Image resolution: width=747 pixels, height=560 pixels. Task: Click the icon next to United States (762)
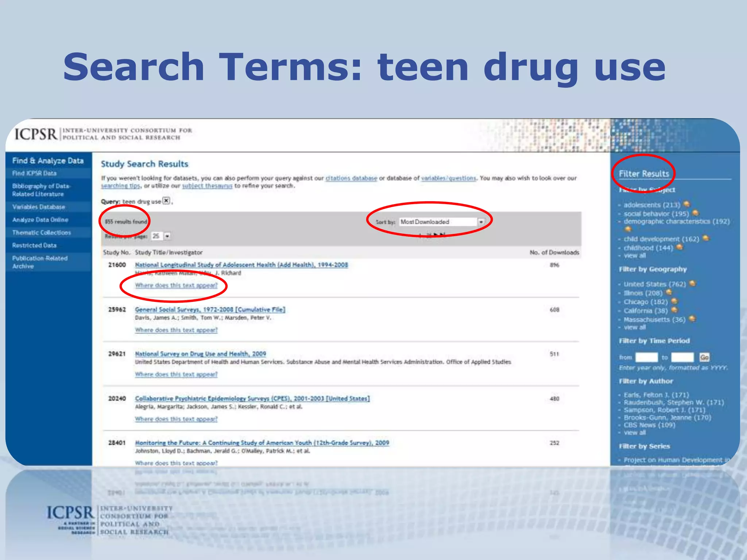693,283
